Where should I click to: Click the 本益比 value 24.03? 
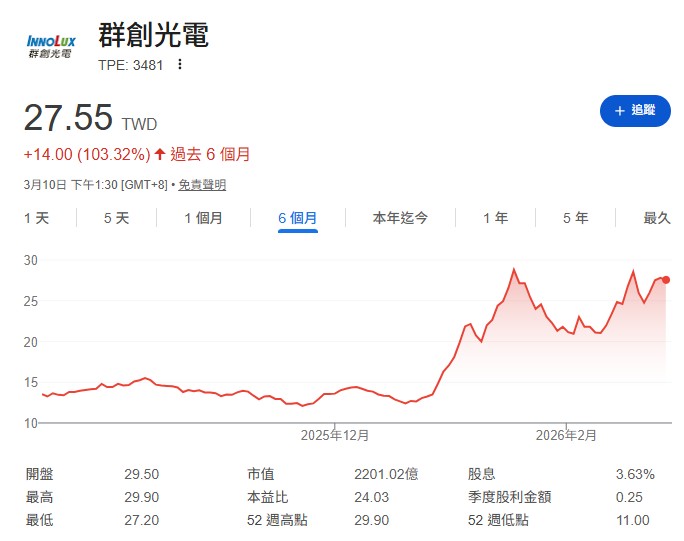point(371,497)
